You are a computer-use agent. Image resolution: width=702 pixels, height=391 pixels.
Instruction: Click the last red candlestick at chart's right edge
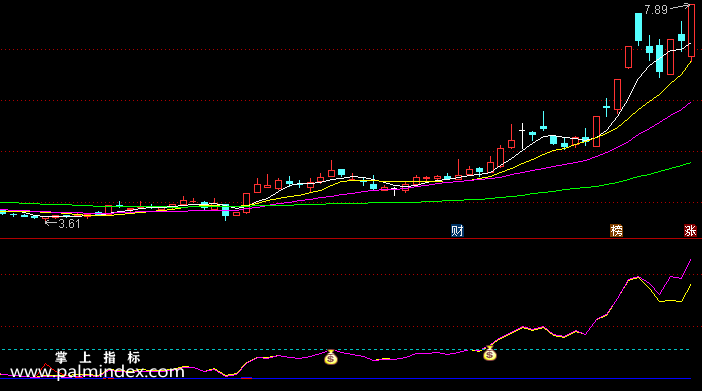[x=691, y=30]
